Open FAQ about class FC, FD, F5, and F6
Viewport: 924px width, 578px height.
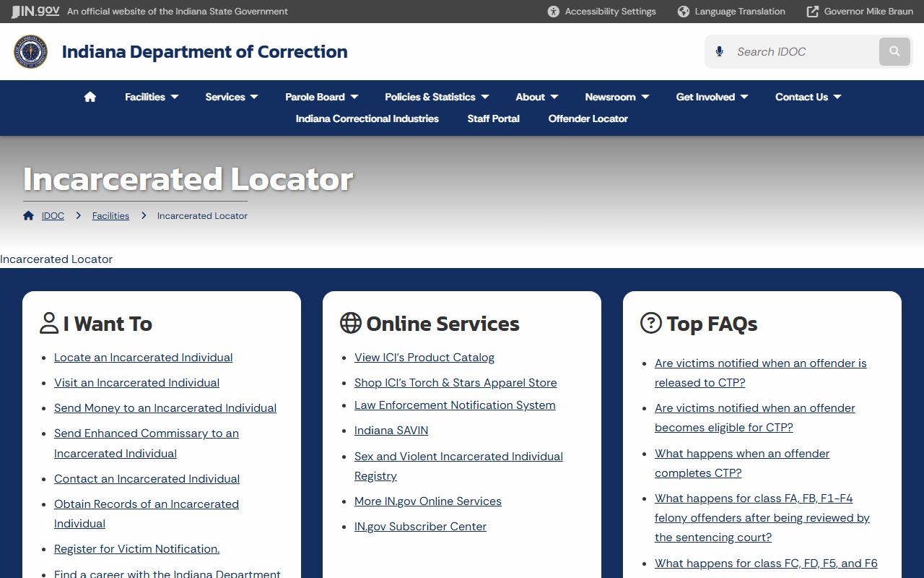(767, 564)
